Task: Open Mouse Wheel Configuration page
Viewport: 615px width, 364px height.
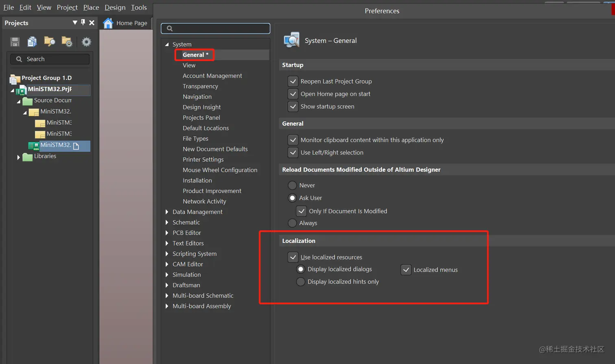Action: [x=220, y=170]
